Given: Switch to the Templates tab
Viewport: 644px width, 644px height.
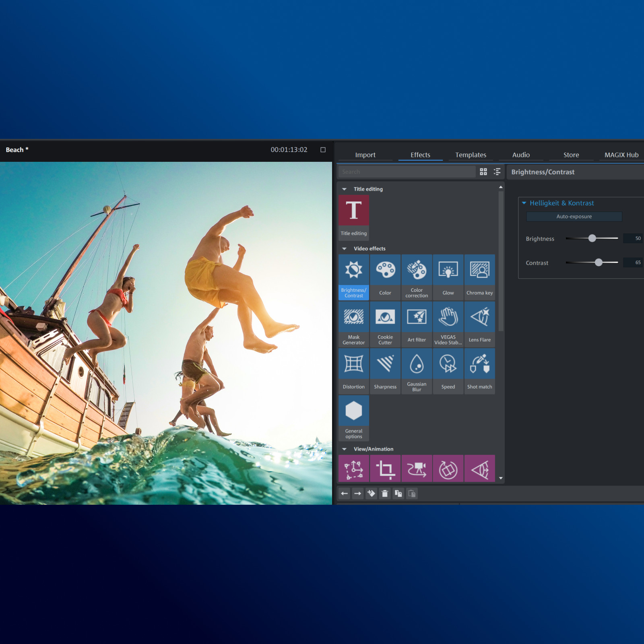Looking at the screenshot, I should click(471, 155).
